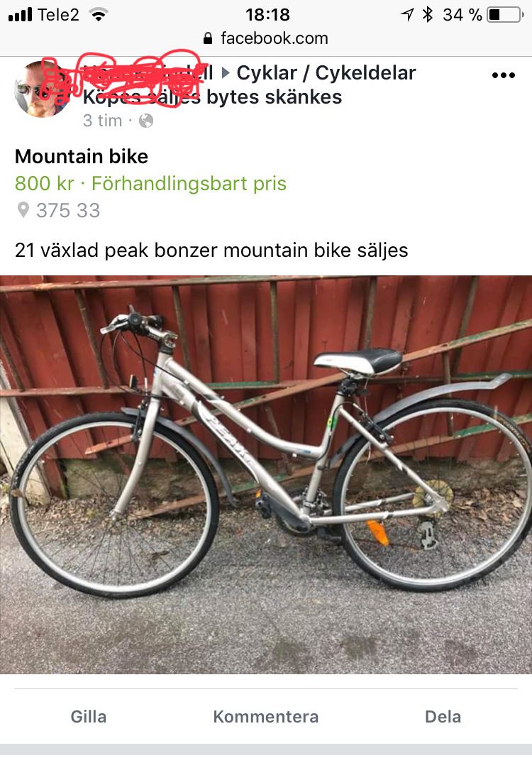This screenshot has height=758, width=532.
Task: Tap the triangle arrow before group name
Action: (225, 73)
